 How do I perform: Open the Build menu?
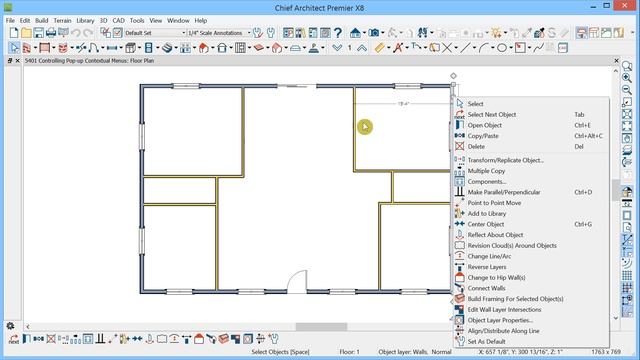tap(42, 20)
